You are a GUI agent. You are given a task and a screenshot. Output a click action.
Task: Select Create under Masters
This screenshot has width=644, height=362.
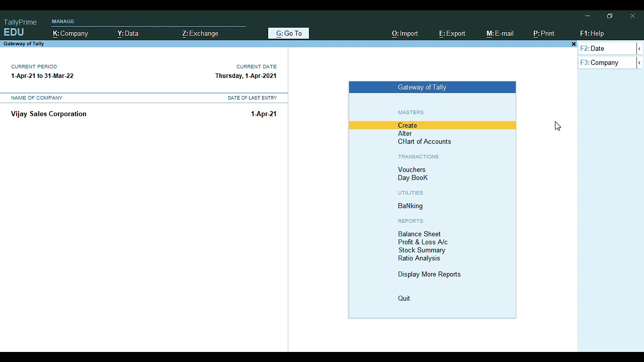click(x=432, y=125)
